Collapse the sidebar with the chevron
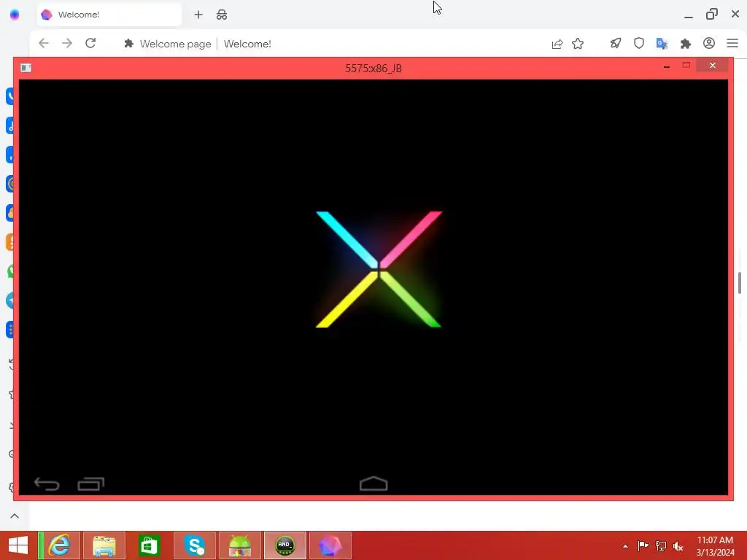 coord(15,516)
